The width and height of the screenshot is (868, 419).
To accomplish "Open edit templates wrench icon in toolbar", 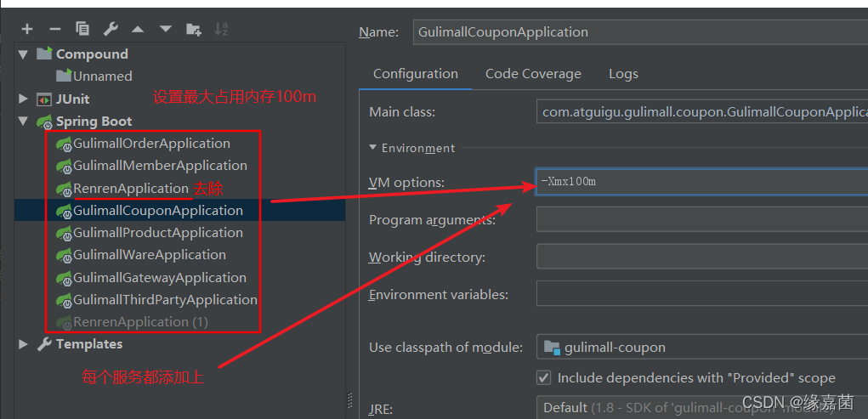I will tap(111, 30).
